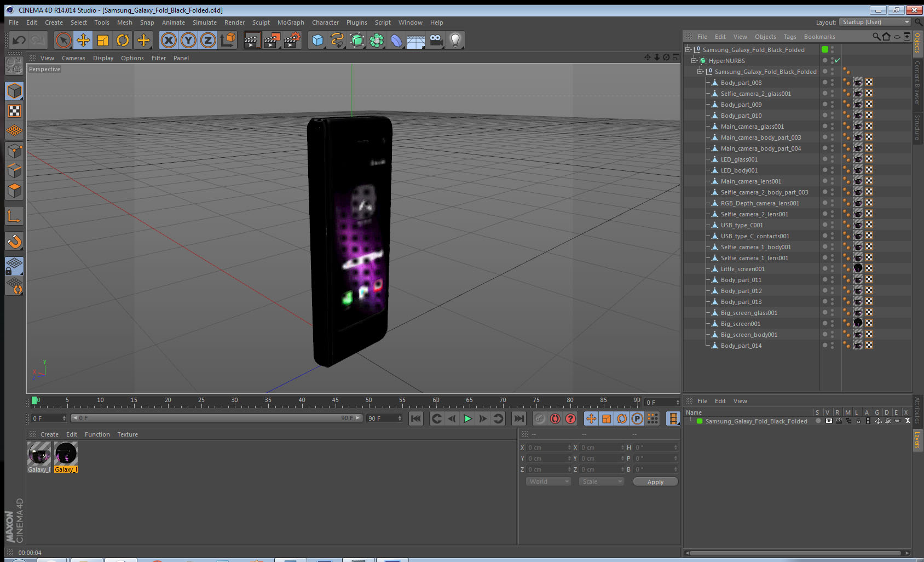Switch to Model mode in left palette

click(14, 91)
